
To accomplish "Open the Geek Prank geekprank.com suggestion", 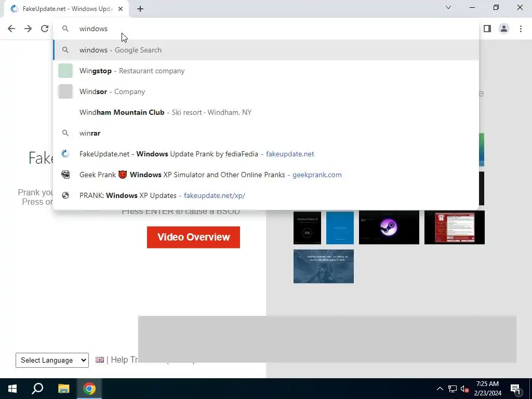I will pos(266,175).
